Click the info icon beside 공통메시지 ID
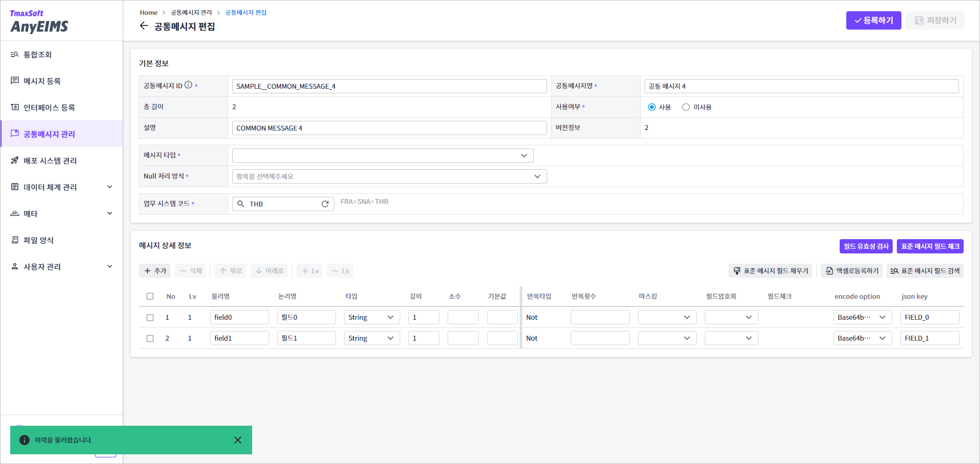The width and height of the screenshot is (980, 464). pyautogui.click(x=188, y=85)
